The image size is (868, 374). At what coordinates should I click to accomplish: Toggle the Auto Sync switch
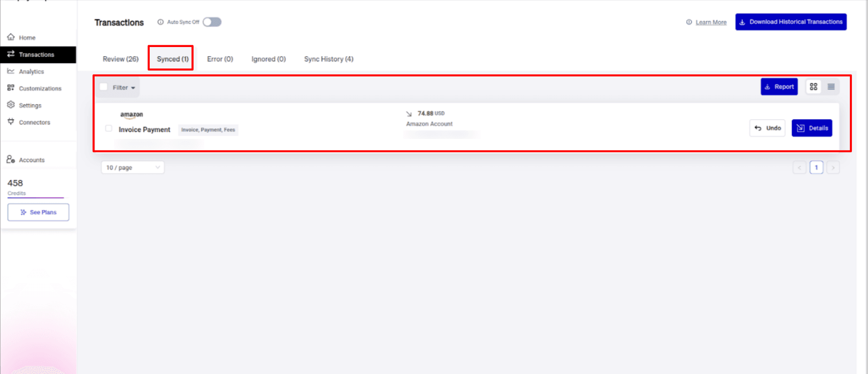(212, 22)
